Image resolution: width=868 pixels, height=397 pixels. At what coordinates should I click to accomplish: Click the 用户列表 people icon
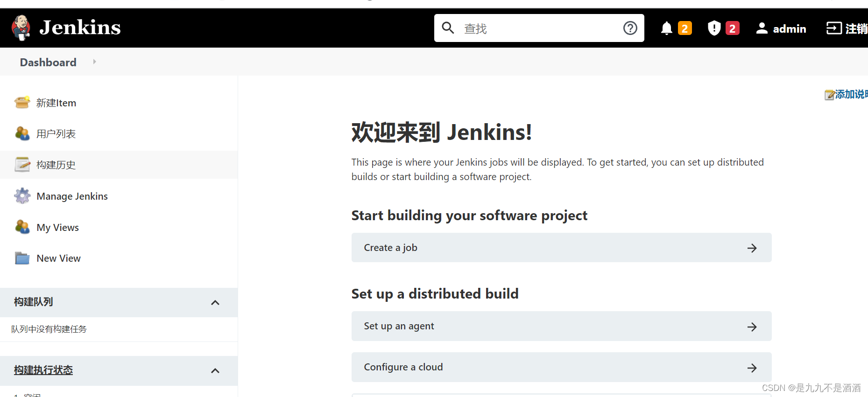click(x=22, y=134)
